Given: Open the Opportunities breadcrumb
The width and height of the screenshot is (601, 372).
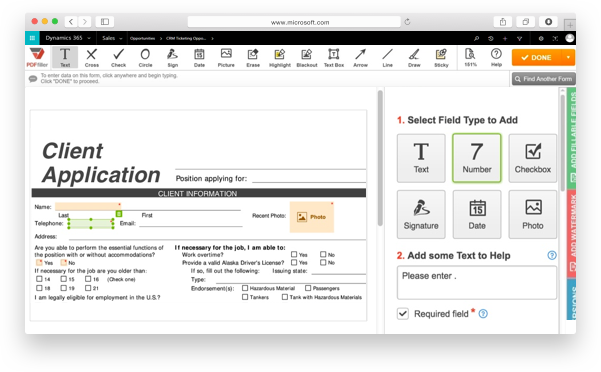Looking at the screenshot, I should [x=142, y=38].
